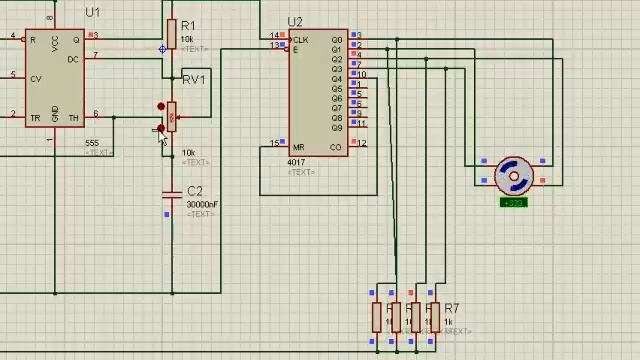Click the wire junction dot on pin 6 line
Viewport: 640px width, 360px height.
pyautogui.click(x=114, y=118)
